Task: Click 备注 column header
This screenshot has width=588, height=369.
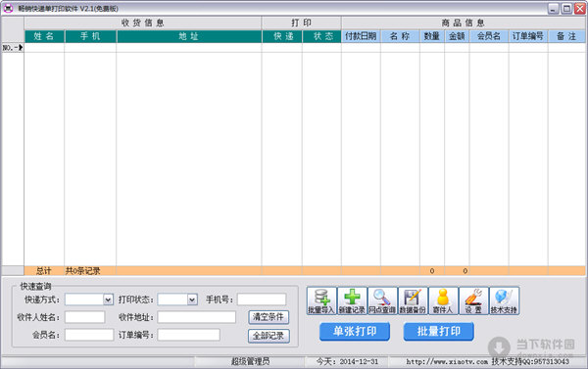Action: pyautogui.click(x=566, y=36)
